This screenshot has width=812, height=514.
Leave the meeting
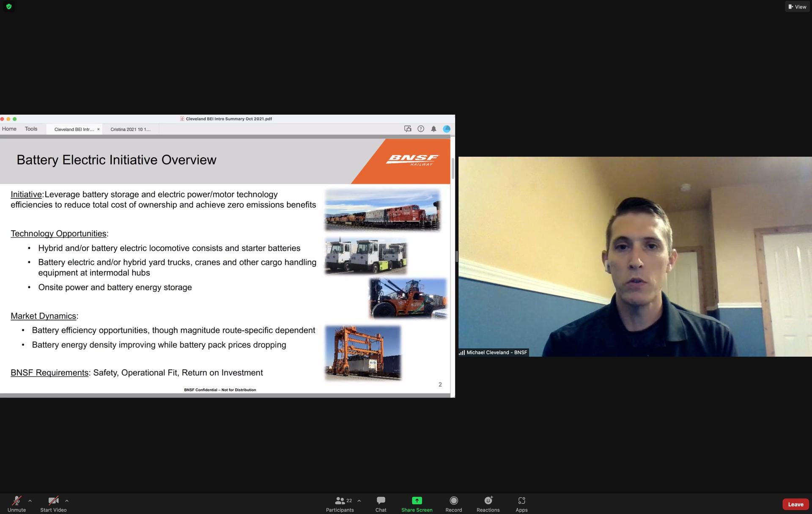pos(796,504)
